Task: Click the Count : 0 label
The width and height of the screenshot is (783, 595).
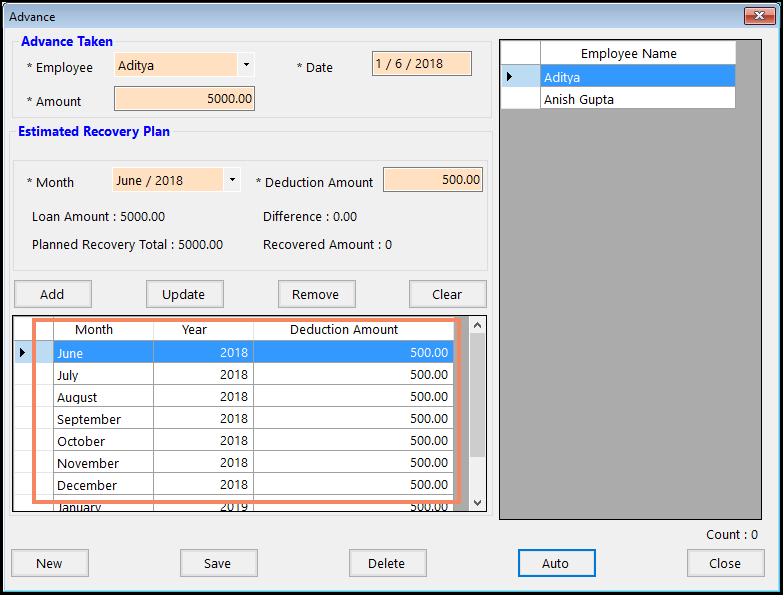Action: coord(732,535)
